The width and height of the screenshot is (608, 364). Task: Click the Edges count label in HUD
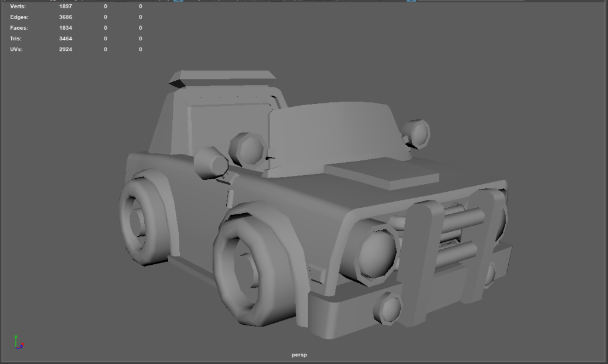tap(19, 17)
